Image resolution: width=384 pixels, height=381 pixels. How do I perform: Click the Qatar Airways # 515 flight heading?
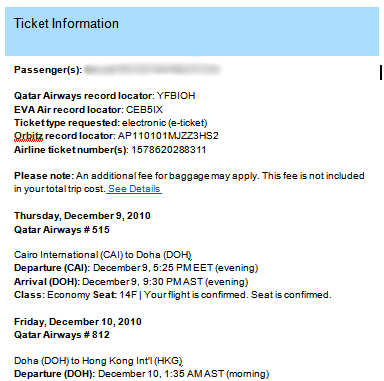pyautogui.click(x=62, y=230)
